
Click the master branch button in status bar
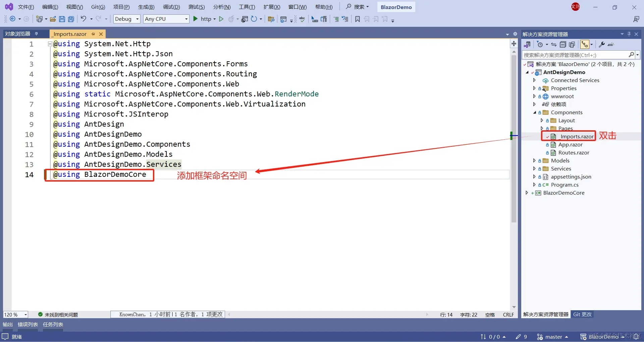pos(552,337)
